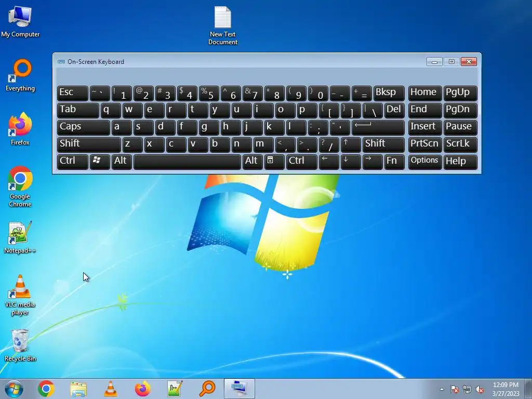
Task: Click the Del key
Action: (394, 110)
